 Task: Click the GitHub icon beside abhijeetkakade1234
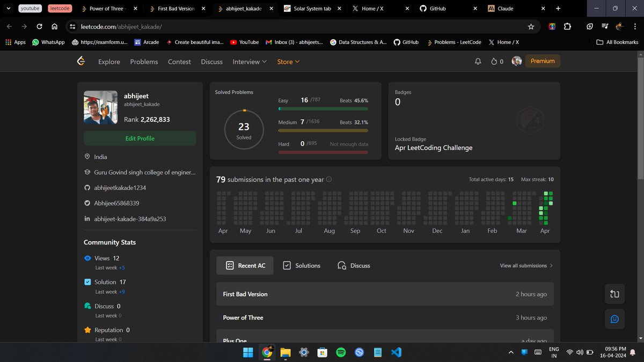[x=87, y=188]
